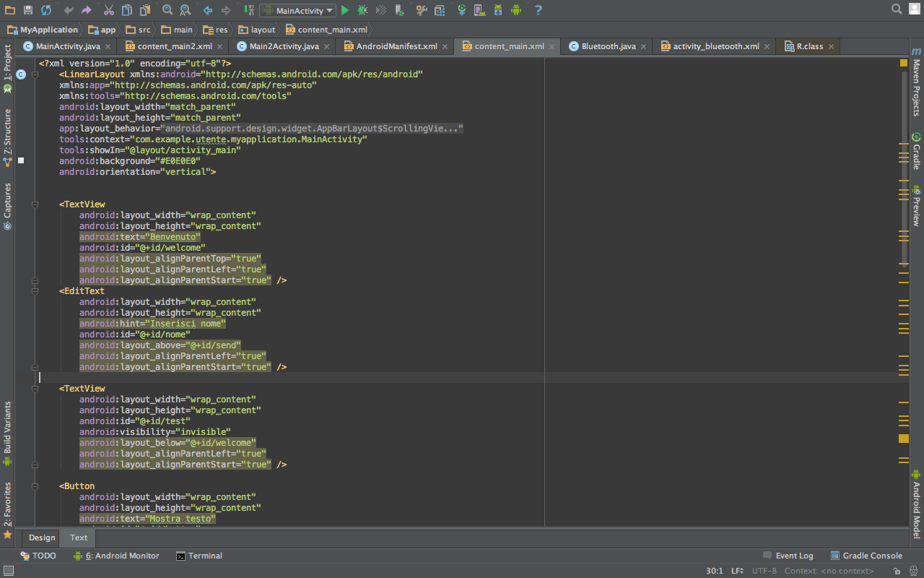This screenshot has height=578, width=924.
Task: Click the Make Project build icon
Action: [x=249, y=10]
